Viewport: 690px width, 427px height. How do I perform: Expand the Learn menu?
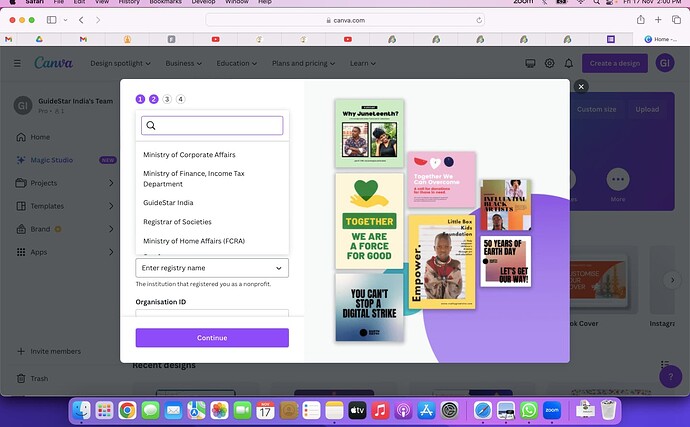363,63
